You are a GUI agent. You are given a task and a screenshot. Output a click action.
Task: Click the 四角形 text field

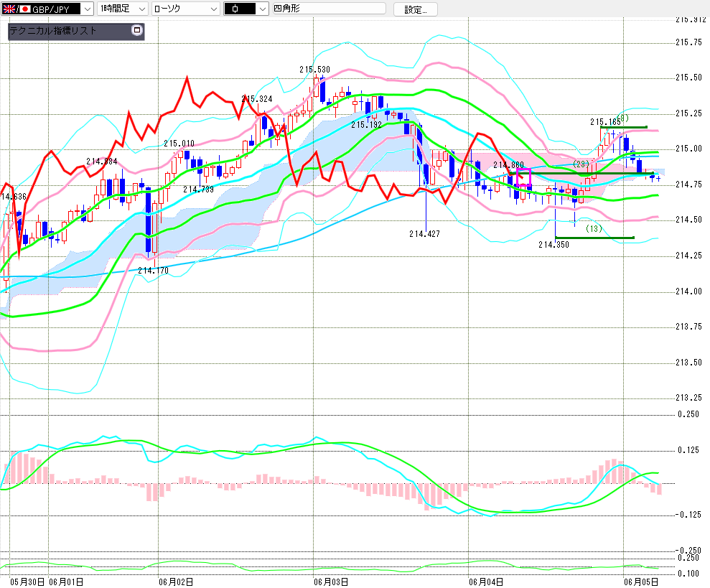pyautogui.click(x=330, y=8)
